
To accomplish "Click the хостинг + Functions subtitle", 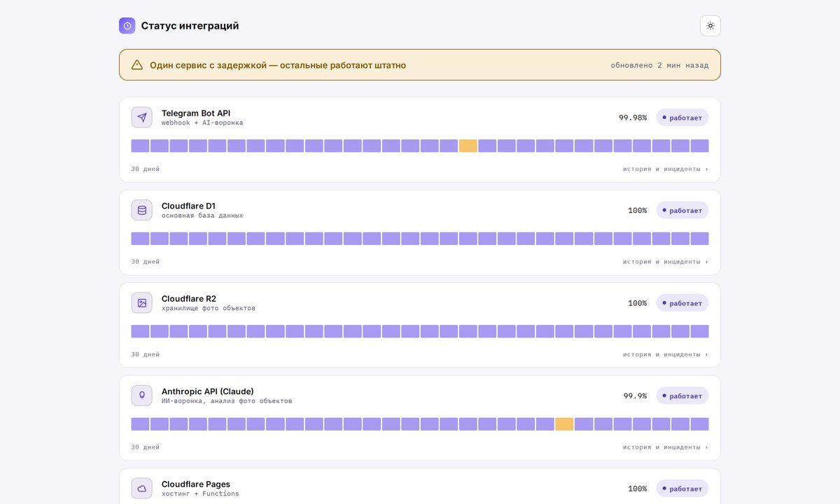I will (x=200, y=493).
